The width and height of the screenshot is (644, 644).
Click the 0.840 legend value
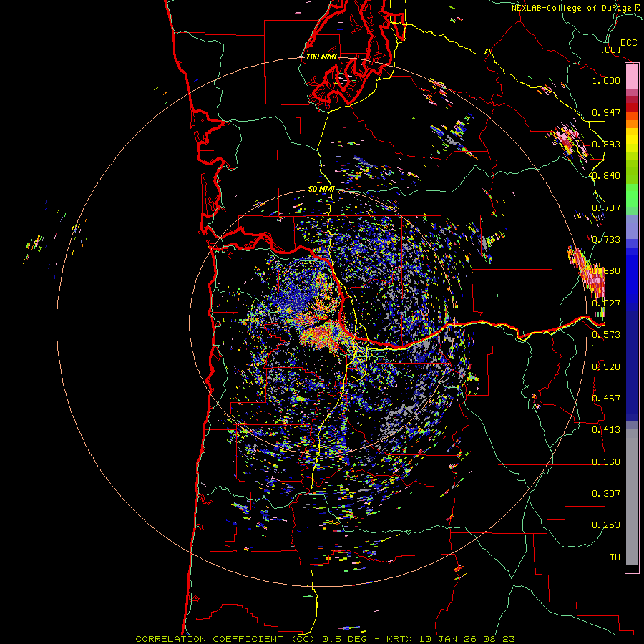point(606,176)
